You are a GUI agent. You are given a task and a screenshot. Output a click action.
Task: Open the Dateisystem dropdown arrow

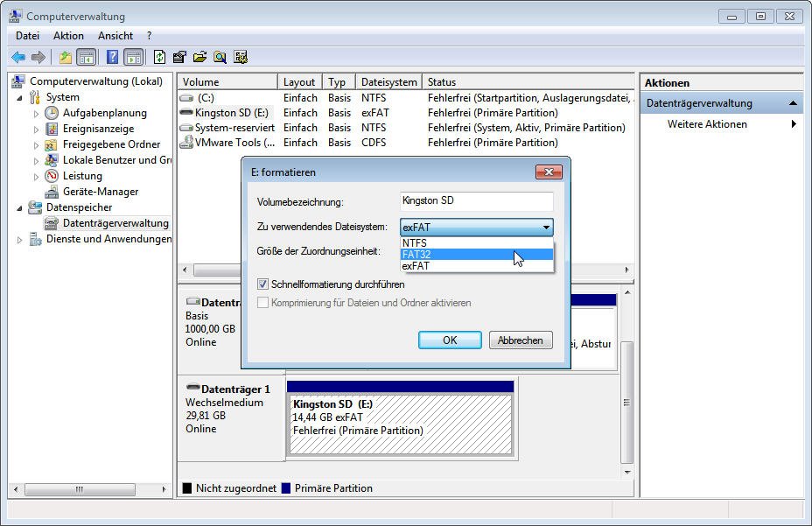pyautogui.click(x=546, y=227)
